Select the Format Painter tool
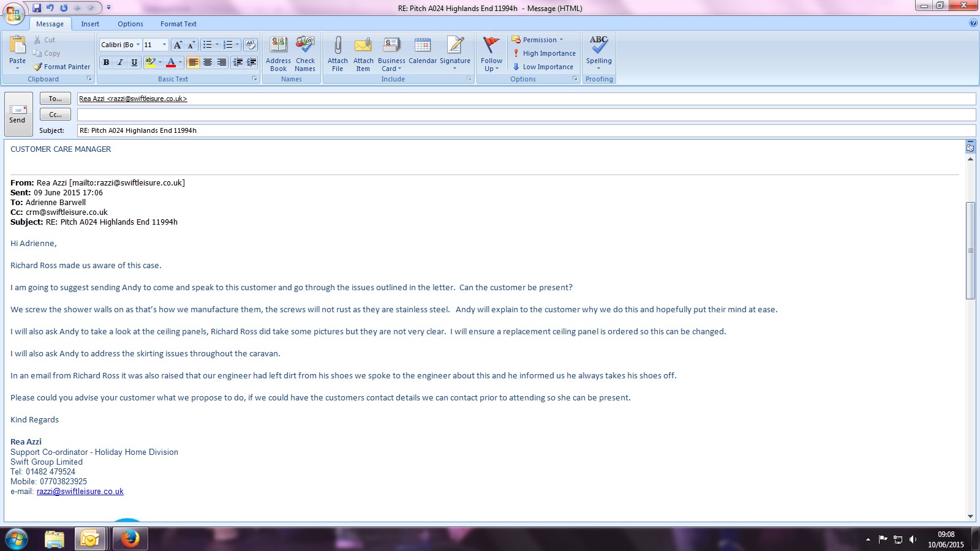This screenshot has width=980, height=551. [61, 67]
